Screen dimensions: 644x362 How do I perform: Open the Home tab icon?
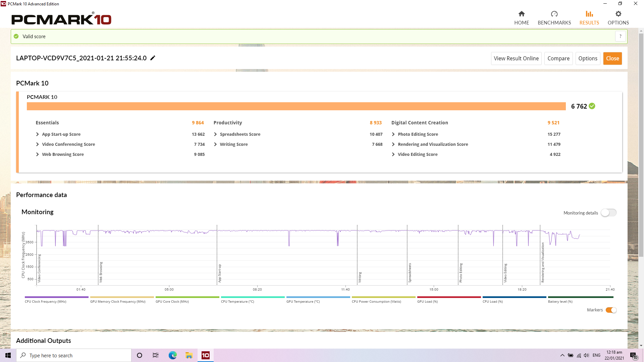521,14
